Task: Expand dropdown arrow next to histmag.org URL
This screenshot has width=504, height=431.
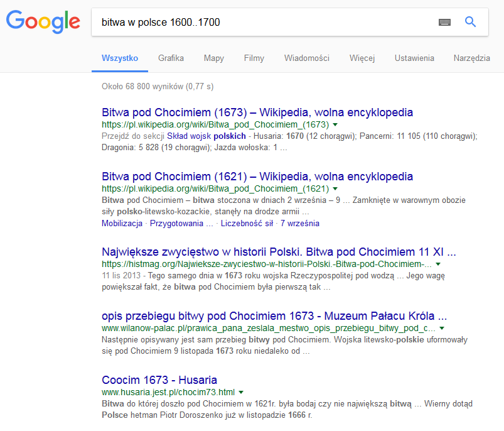Action: tap(438, 264)
